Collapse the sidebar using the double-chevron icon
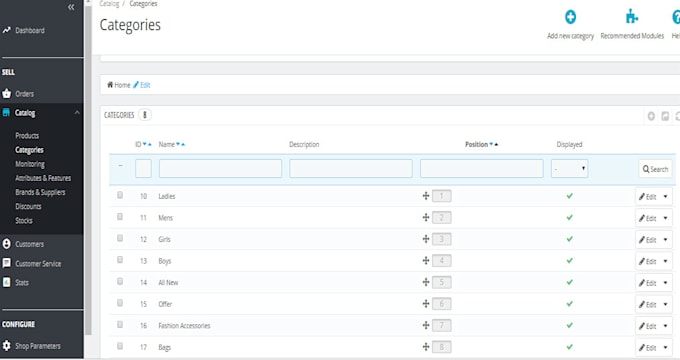 pyautogui.click(x=71, y=7)
